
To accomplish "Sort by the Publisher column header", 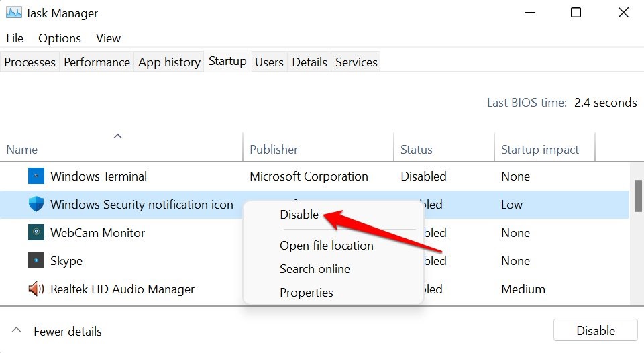I will 274,150.
